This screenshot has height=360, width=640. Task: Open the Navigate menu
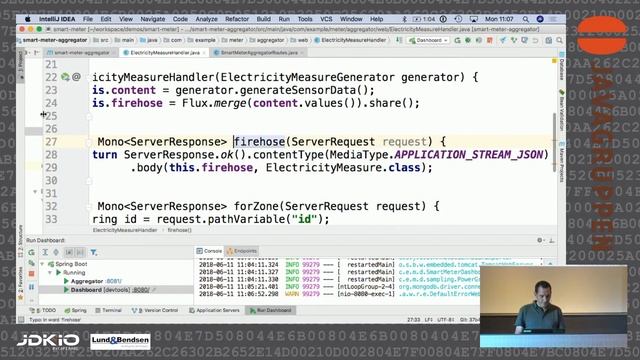click(153, 19)
